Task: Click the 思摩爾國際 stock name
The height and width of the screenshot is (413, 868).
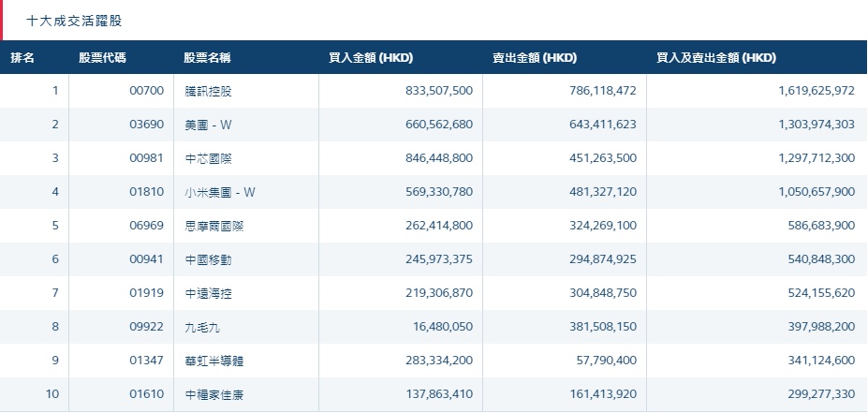Action: coord(214,226)
